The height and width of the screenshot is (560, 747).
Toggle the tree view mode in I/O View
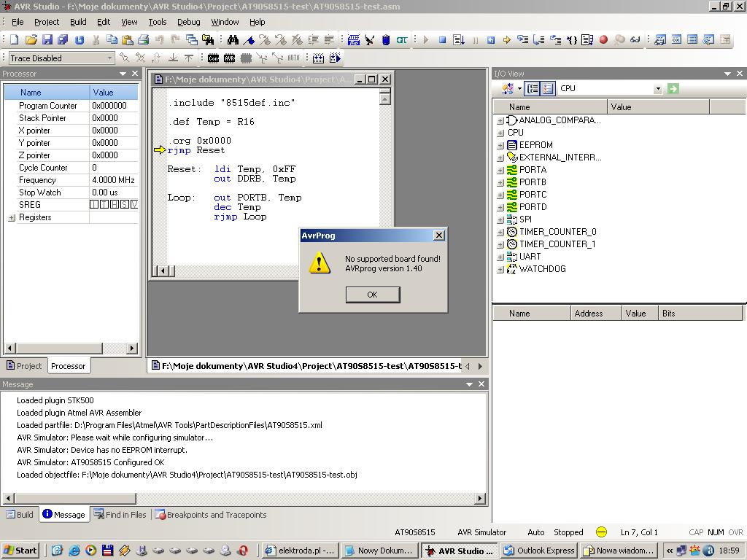pos(533,88)
